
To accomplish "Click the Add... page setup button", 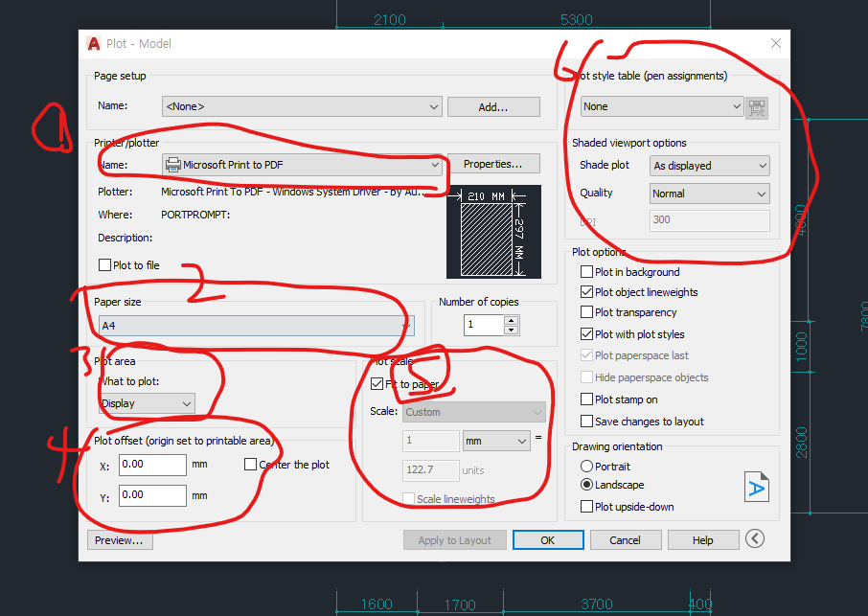I will coord(493,106).
